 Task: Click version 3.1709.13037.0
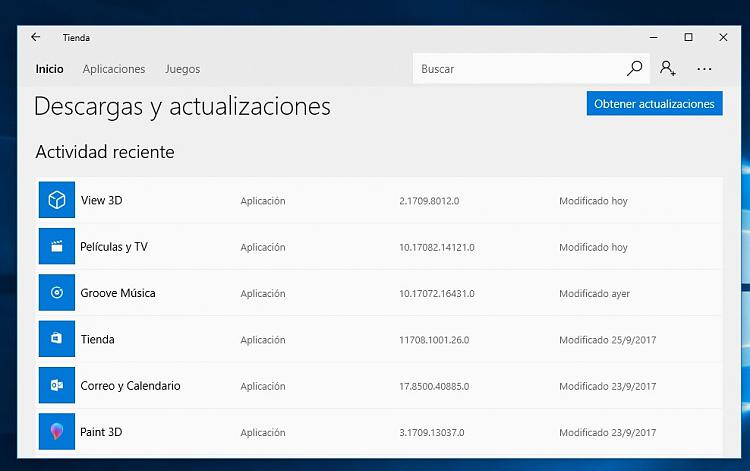431,433
